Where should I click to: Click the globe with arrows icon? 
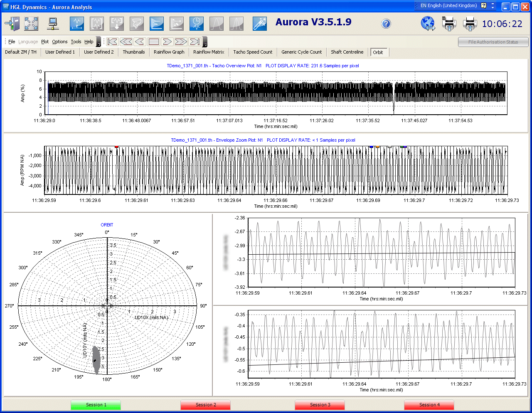click(428, 24)
